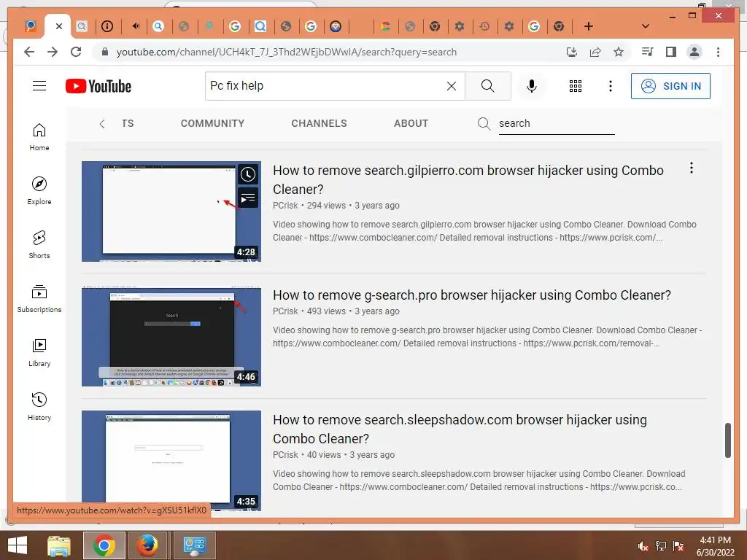Viewport: 747px width, 560px height.
Task: Click the page vertical scrollbar thumb
Action: [727, 440]
